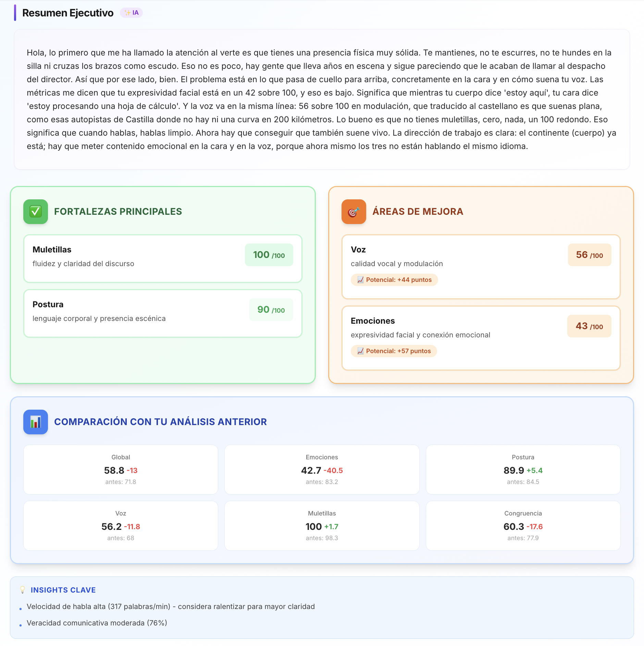This screenshot has height=646, width=644.
Task: Click the Muletillas 100 comparison value
Action: pyautogui.click(x=313, y=527)
